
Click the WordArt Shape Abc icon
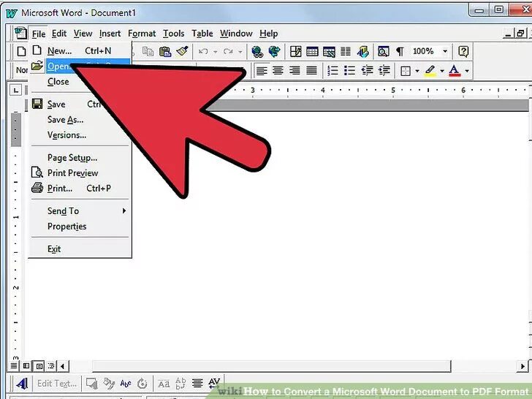[126, 384]
